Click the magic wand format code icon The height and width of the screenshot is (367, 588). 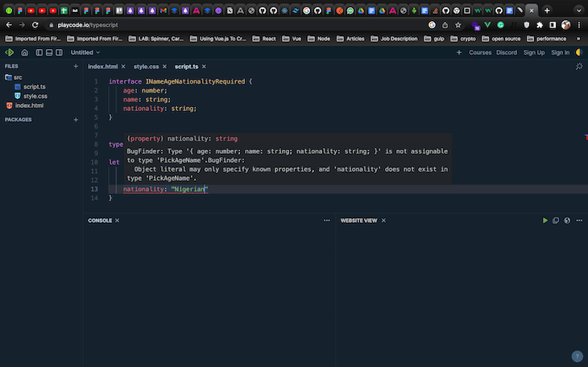[x=579, y=66]
